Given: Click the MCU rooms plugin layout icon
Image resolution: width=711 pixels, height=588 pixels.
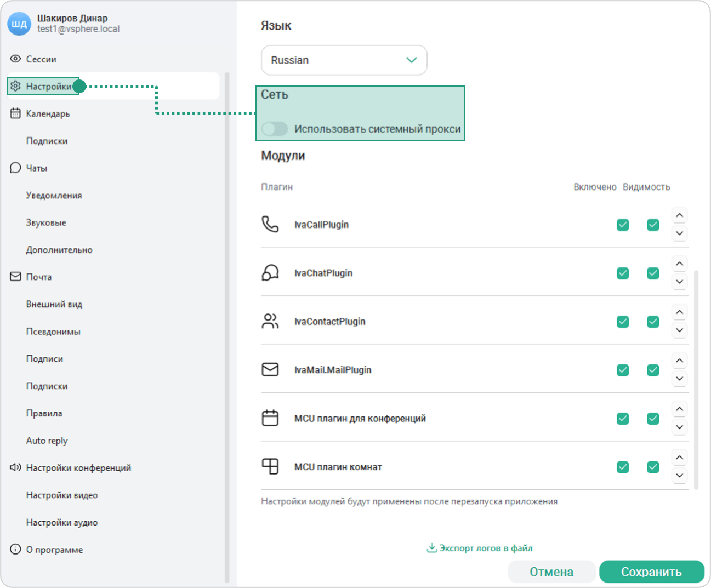Looking at the screenshot, I should pyautogui.click(x=270, y=466).
